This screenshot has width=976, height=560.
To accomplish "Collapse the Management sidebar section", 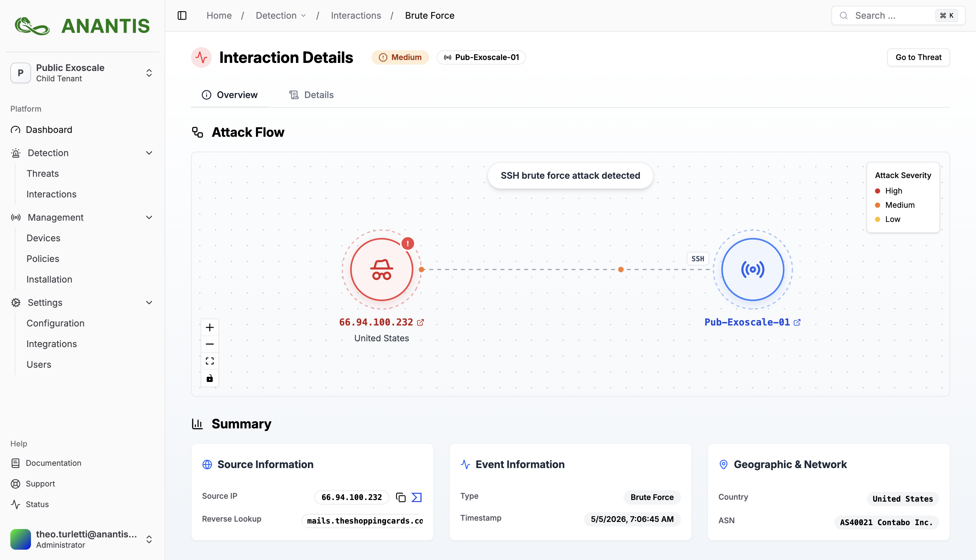I will tap(149, 218).
